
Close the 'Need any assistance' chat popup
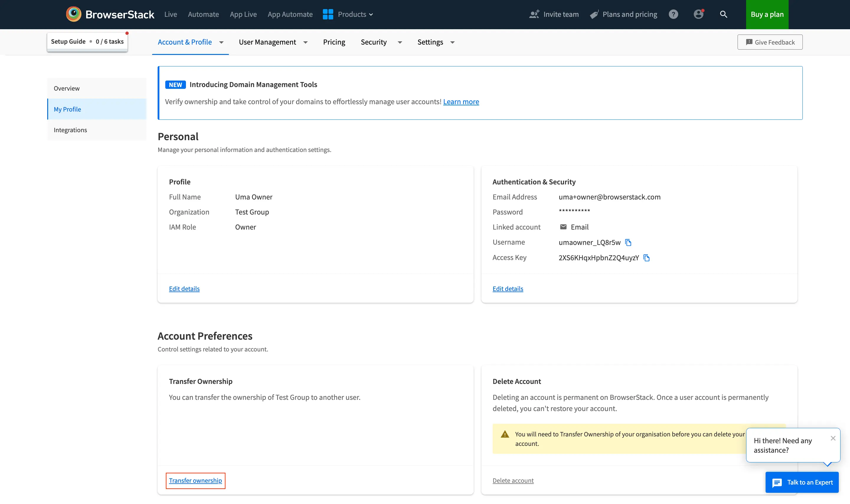point(833,438)
